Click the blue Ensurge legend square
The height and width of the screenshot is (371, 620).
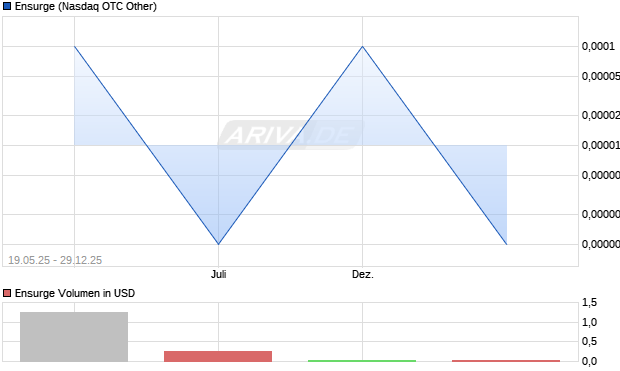tap(7, 6)
